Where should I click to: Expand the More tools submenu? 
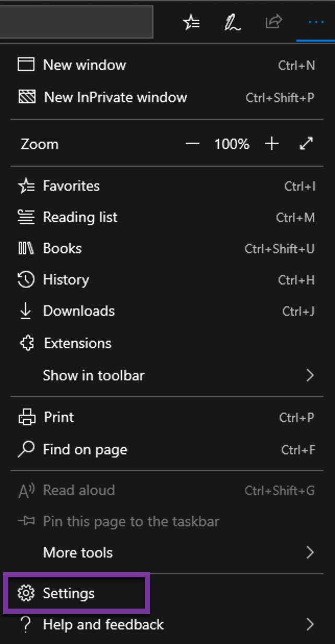(310, 552)
